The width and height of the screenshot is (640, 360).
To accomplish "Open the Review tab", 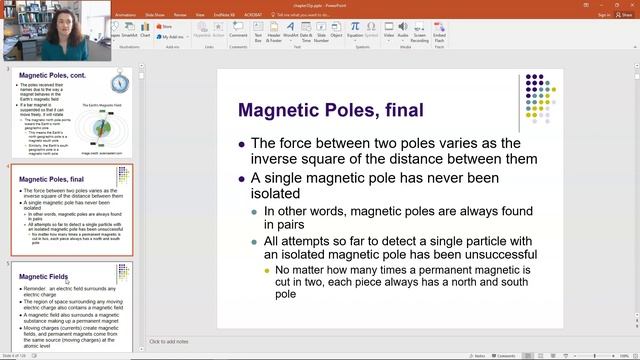I will (x=180, y=15).
